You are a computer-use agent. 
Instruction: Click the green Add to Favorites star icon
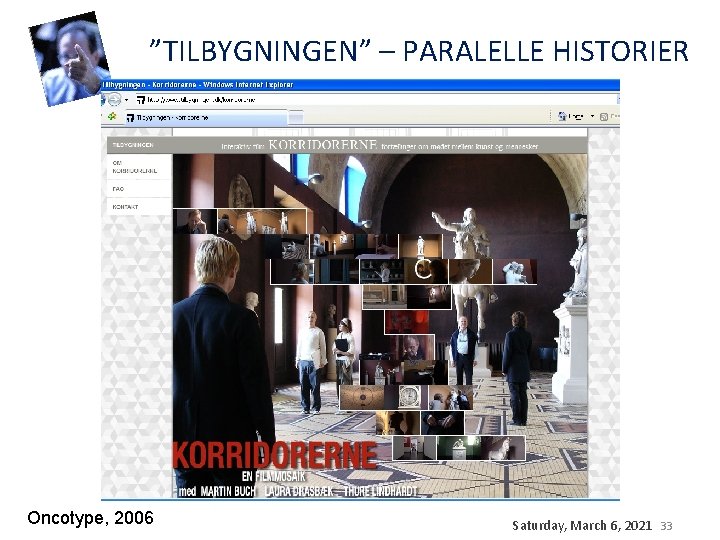[112, 117]
